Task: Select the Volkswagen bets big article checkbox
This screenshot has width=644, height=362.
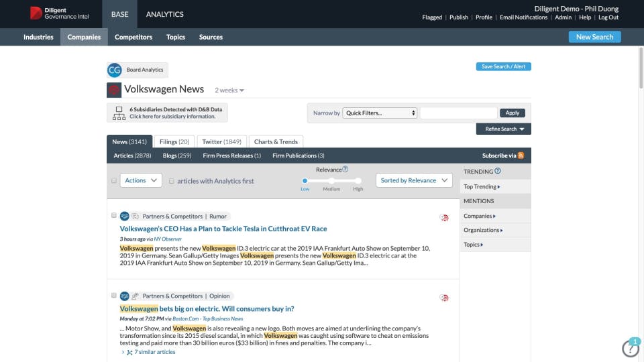Action: click(x=114, y=295)
